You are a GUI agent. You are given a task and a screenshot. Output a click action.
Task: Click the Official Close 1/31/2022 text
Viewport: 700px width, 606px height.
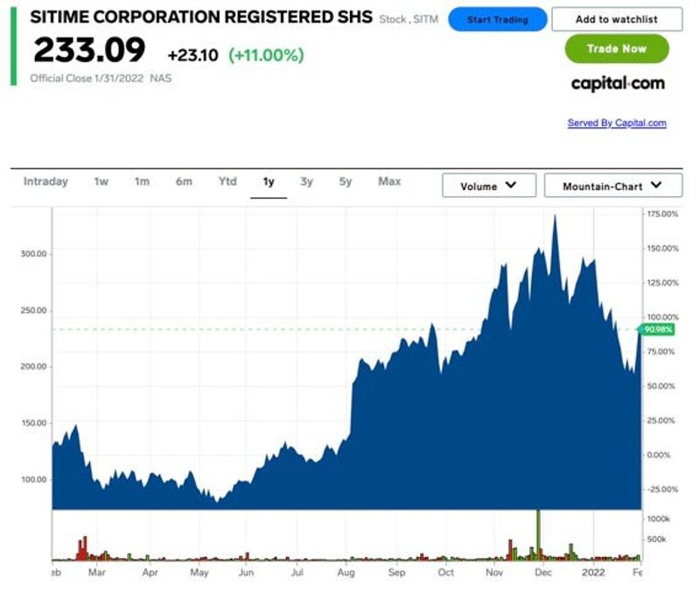click(87, 79)
